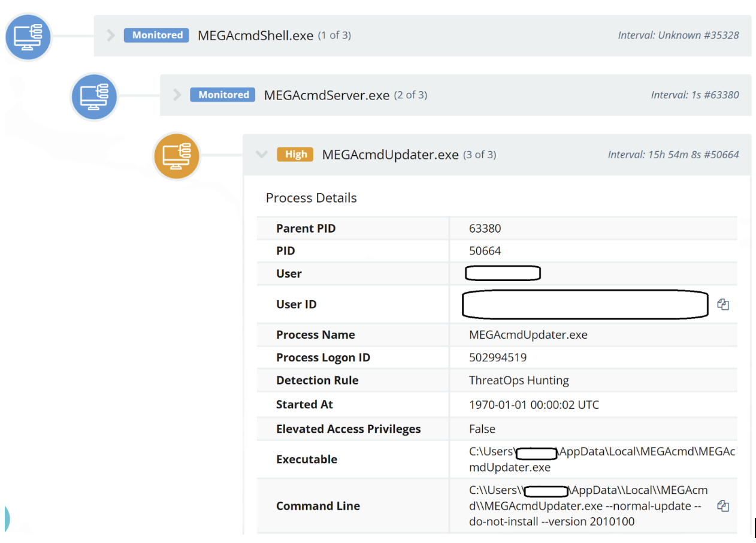This screenshot has width=756, height=543.
Task: Collapse the MEGAcmdUpdater.exe process details
Action: [x=262, y=154]
